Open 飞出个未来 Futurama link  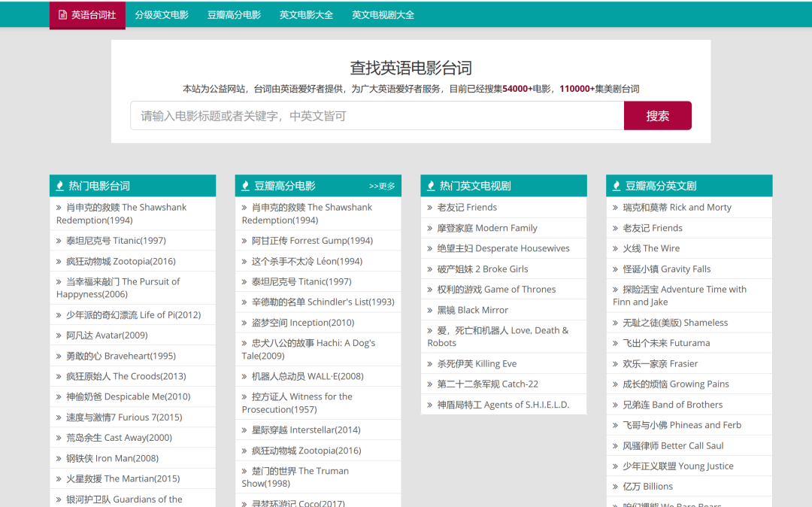click(x=666, y=343)
